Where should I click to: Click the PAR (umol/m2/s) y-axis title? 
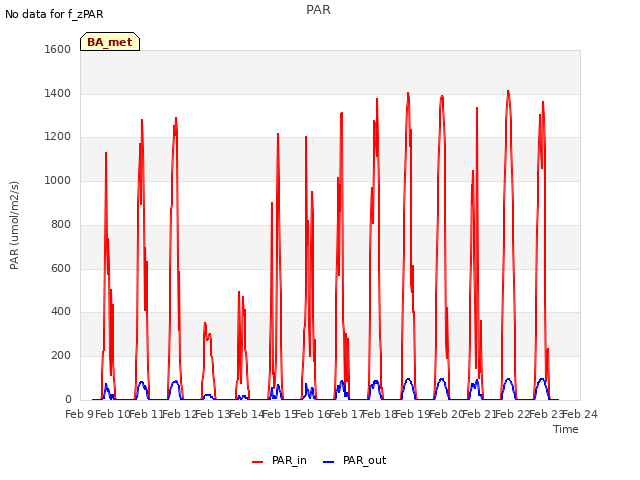pyautogui.click(x=14, y=225)
